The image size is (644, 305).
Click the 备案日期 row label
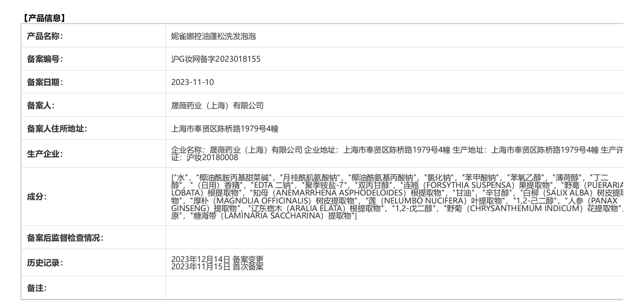pos(45,82)
